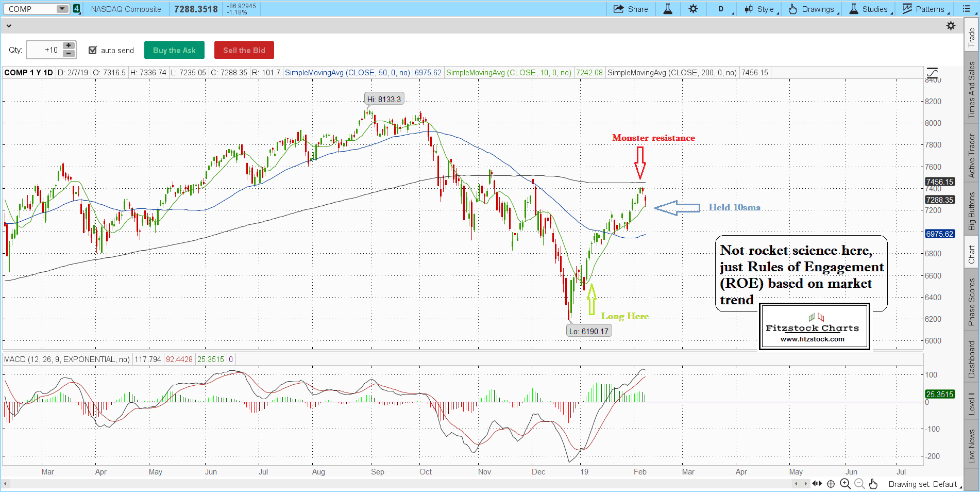Open the Drawing set: Default dropdown
The height and width of the screenshot is (492, 980).
[x=924, y=484]
